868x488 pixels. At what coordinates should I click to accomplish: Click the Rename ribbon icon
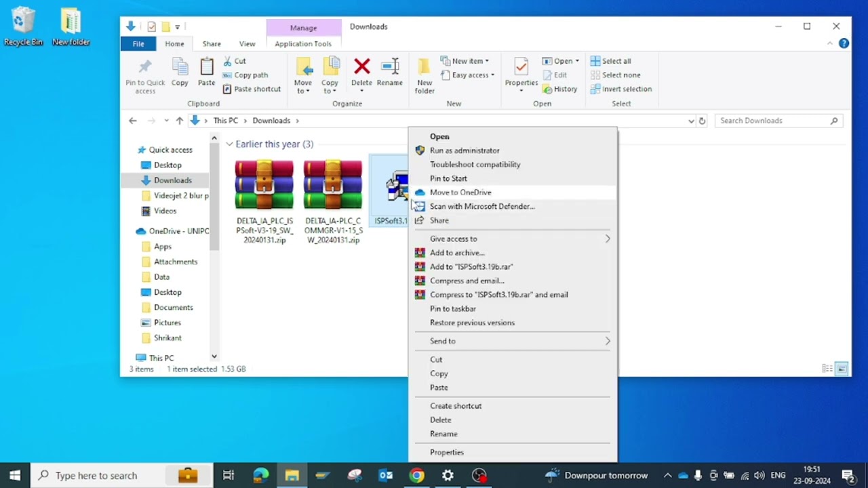click(x=389, y=72)
